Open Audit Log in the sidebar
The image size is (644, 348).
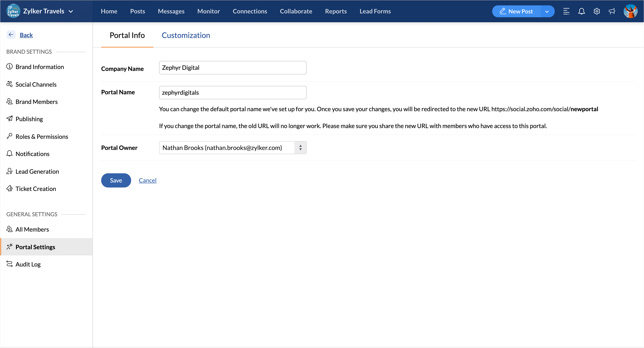[28, 264]
